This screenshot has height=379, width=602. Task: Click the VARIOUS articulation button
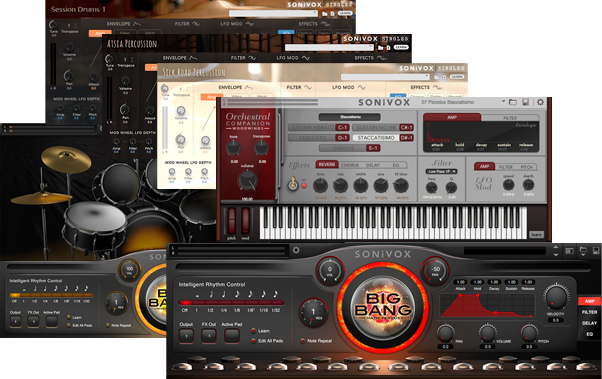pos(350,148)
